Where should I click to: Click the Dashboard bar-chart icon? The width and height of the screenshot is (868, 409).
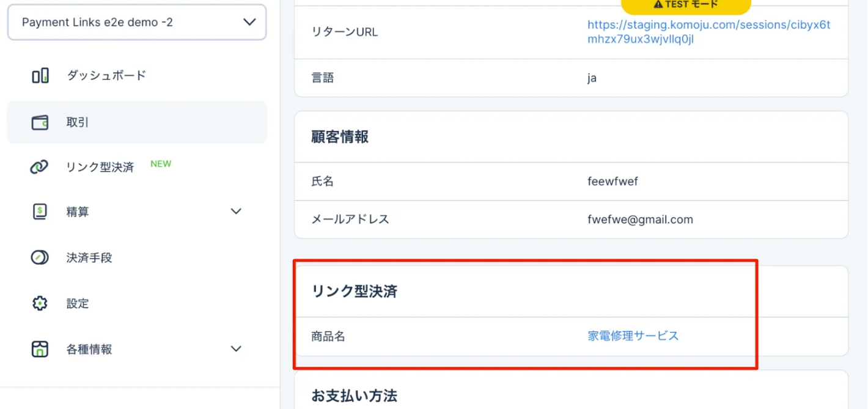[40, 76]
